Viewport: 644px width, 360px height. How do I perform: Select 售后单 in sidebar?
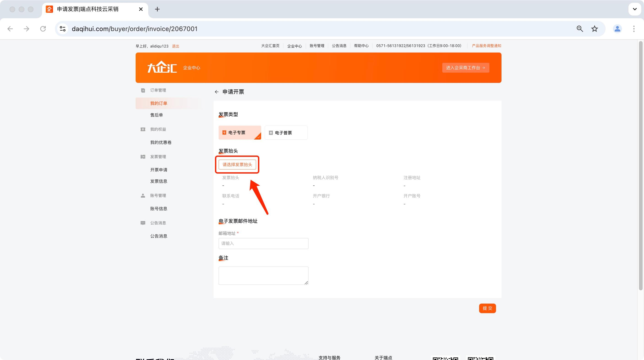(x=156, y=115)
